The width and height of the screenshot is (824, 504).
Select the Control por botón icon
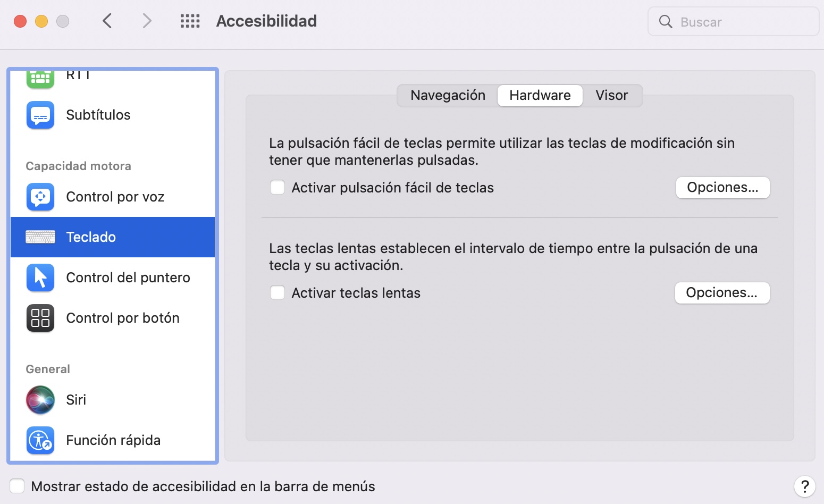point(40,317)
